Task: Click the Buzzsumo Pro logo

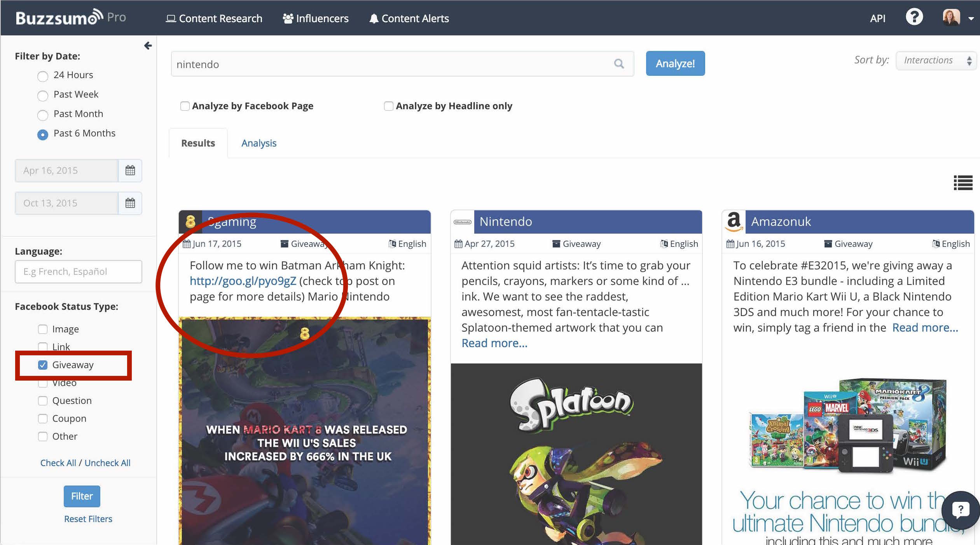Action: 71,17
